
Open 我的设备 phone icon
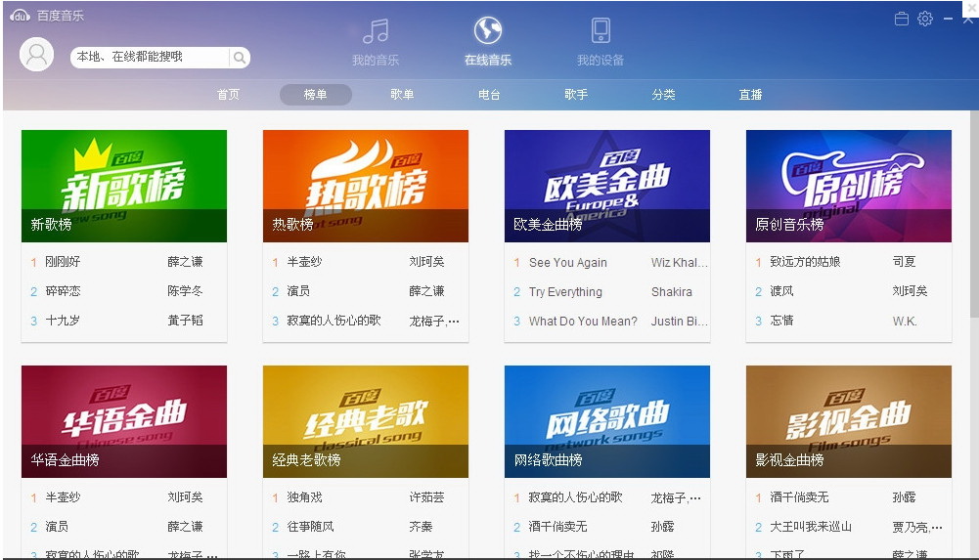click(601, 30)
